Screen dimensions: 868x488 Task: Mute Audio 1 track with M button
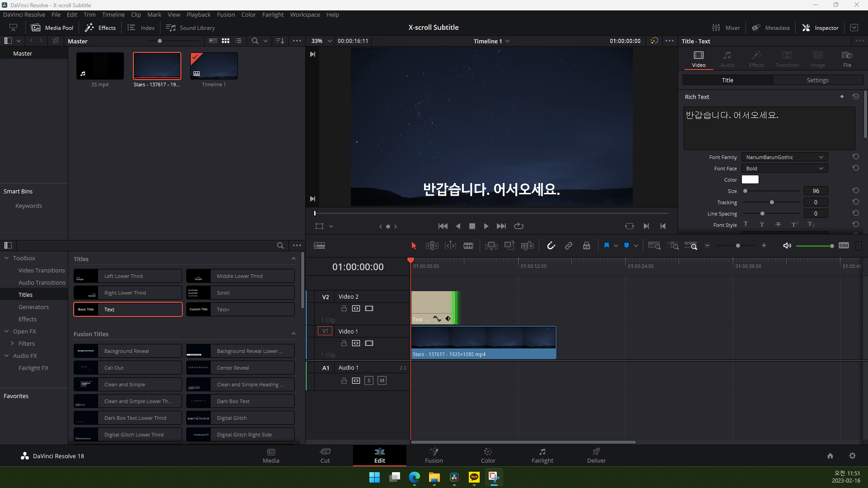(382, 380)
